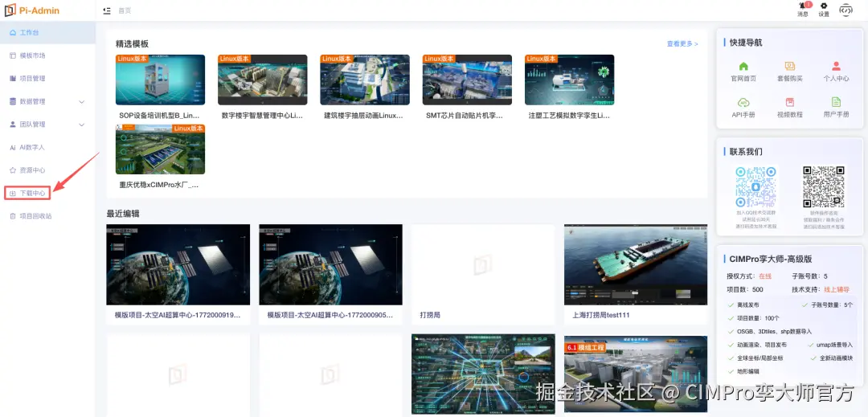This screenshot has width=868, height=417.
Task: Click the 快捷导航 panel title
Action: click(x=746, y=43)
